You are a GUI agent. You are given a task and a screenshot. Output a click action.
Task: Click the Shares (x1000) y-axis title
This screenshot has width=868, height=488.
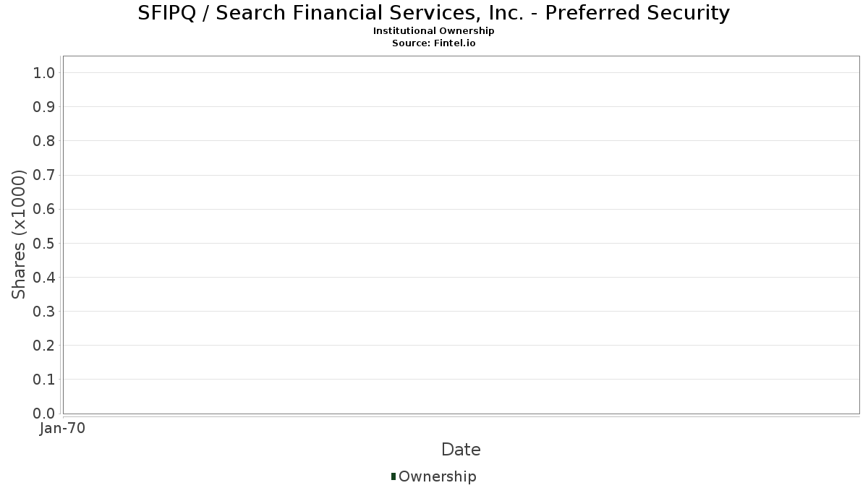tap(20, 234)
